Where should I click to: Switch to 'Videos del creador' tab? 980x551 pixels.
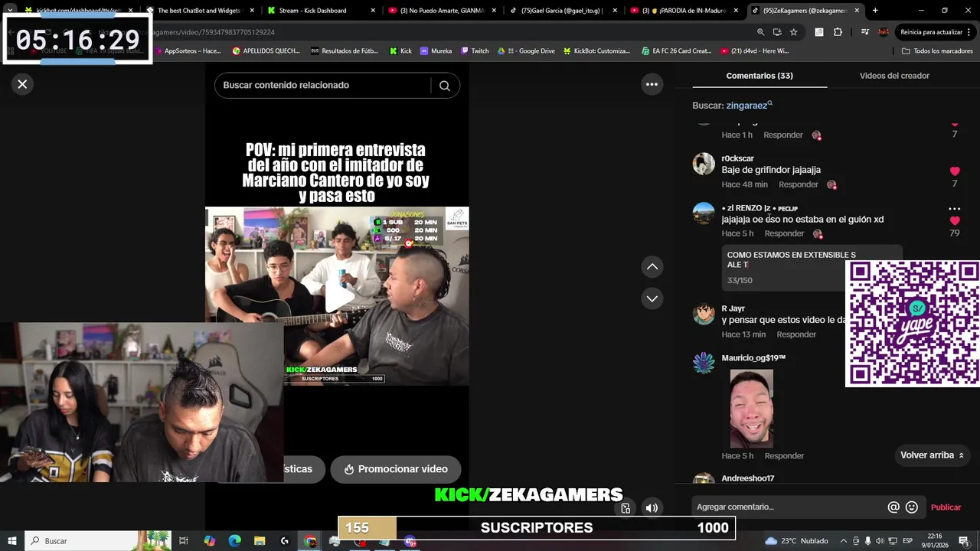click(x=894, y=76)
